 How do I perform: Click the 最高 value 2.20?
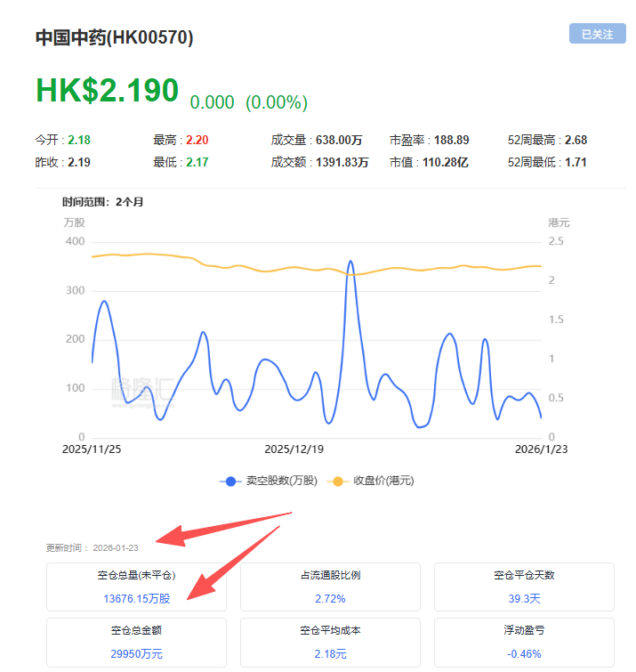197,140
